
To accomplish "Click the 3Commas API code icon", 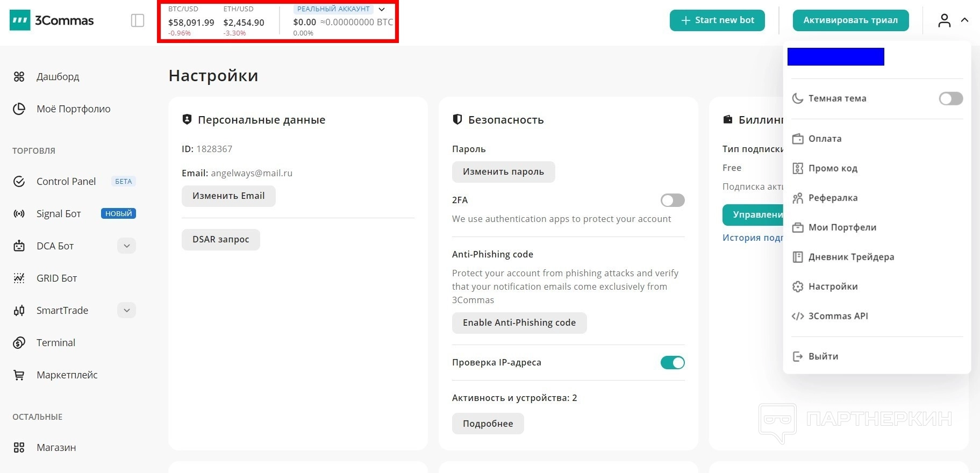I will (x=798, y=316).
